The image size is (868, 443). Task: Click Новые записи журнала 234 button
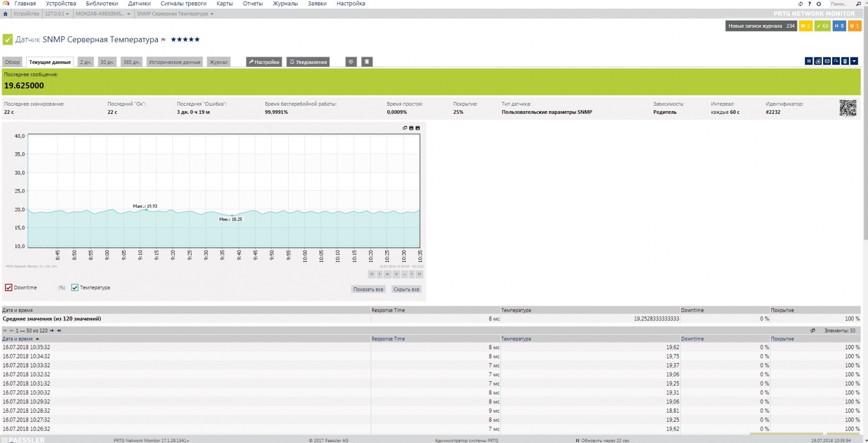click(x=761, y=25)
